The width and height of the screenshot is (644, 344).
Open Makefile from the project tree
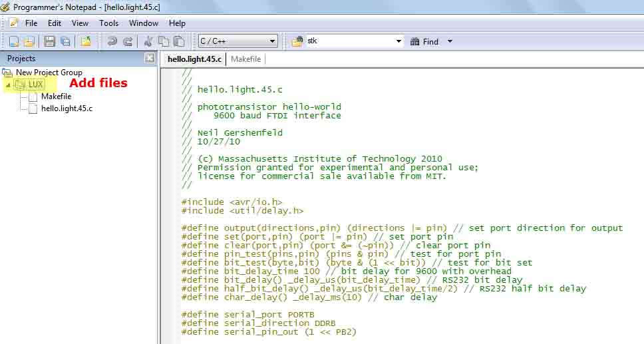pyautogui.click(x=57, y=96)
